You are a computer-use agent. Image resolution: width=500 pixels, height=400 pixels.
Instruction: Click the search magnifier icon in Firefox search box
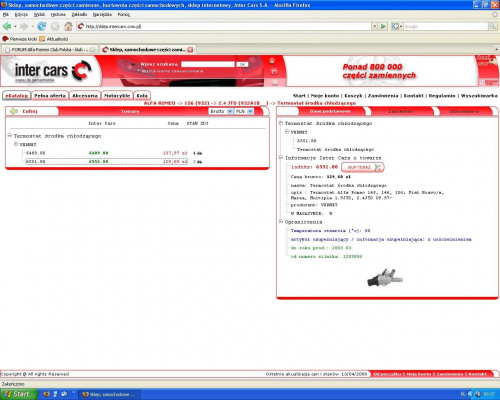[492, 26]
